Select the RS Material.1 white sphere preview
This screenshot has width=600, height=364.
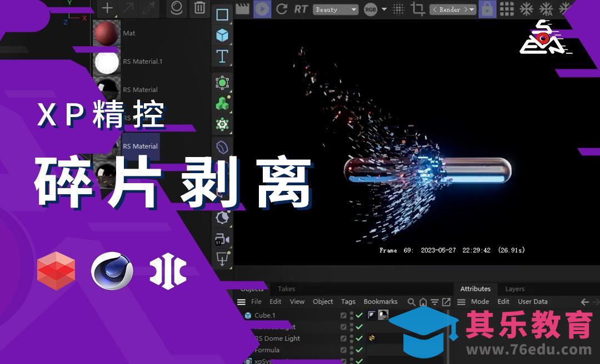click(107, 61)
